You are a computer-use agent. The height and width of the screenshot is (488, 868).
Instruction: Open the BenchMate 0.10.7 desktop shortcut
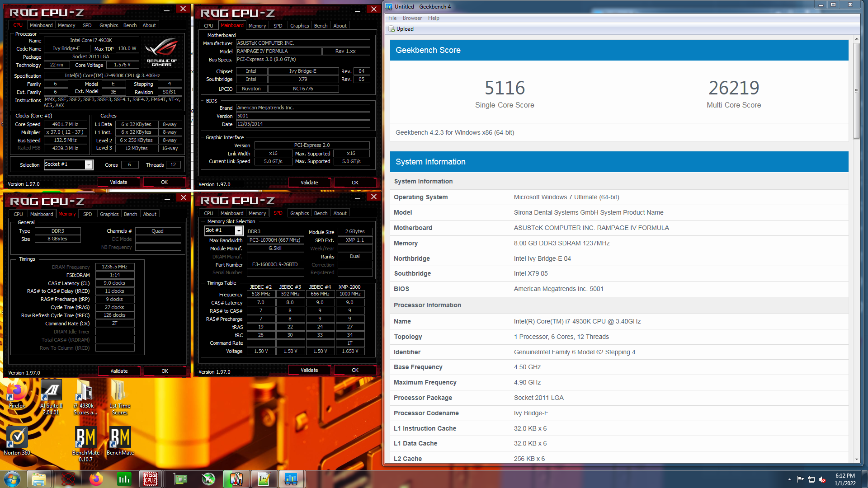[85, 444]
